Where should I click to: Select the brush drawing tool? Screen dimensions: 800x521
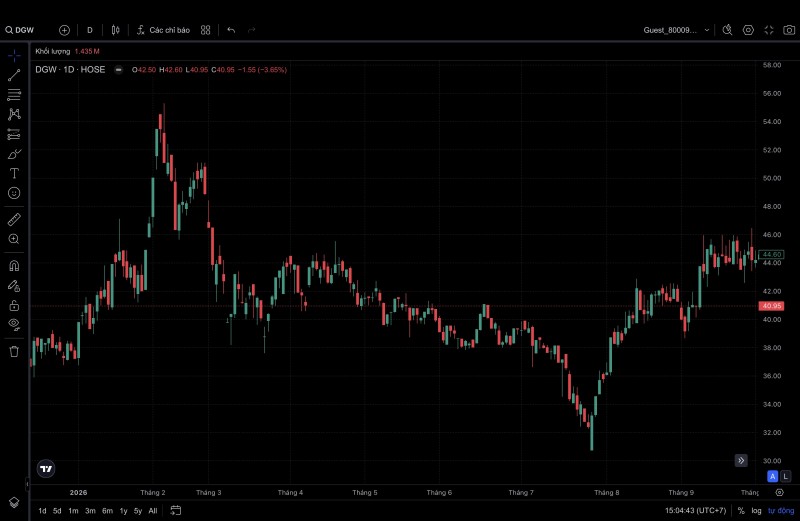tap(14, 154)
